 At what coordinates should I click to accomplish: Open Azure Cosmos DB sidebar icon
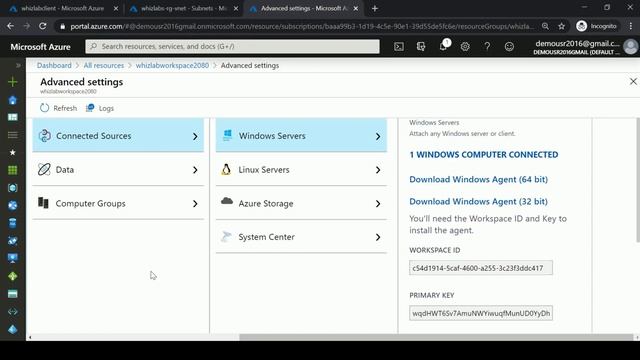tap(13, 241)
